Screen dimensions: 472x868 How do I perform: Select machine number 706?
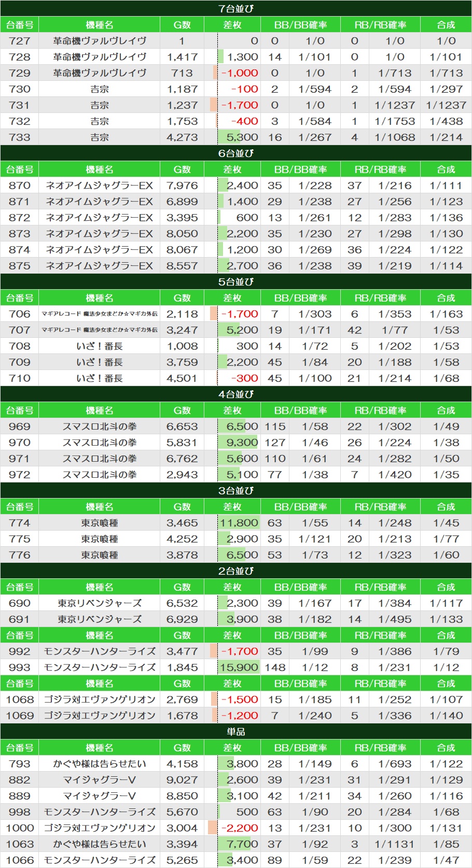tap(20, 314)
